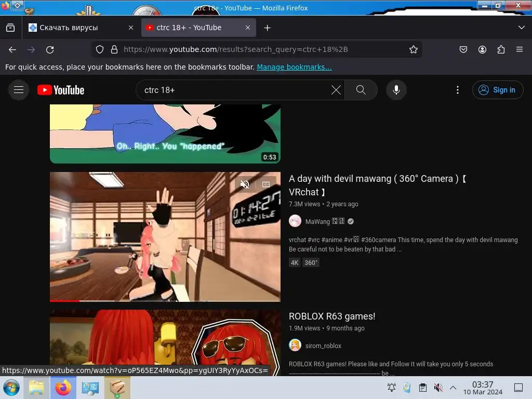The width and height of the screenshot is (532, 399).
Task: Bookmark this page with the star
Action: point(413,49)
